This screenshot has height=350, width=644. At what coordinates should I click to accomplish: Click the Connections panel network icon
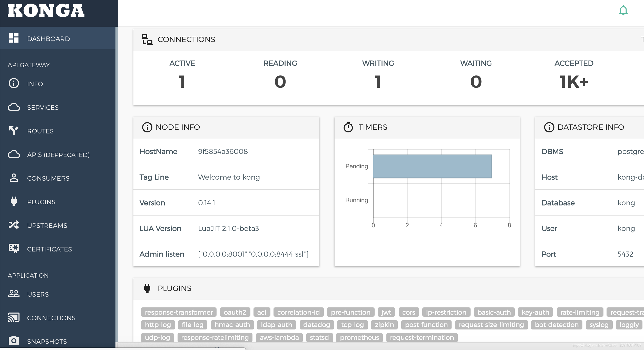[147, 40]
